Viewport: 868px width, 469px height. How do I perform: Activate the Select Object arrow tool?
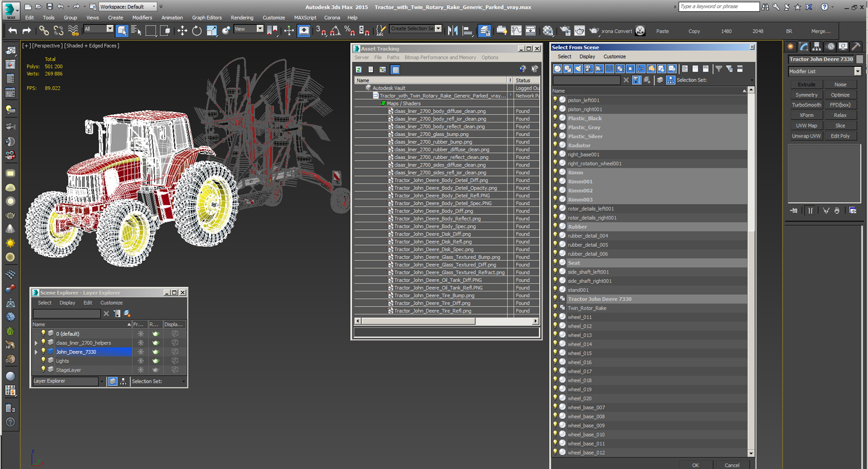click(121, 30)
